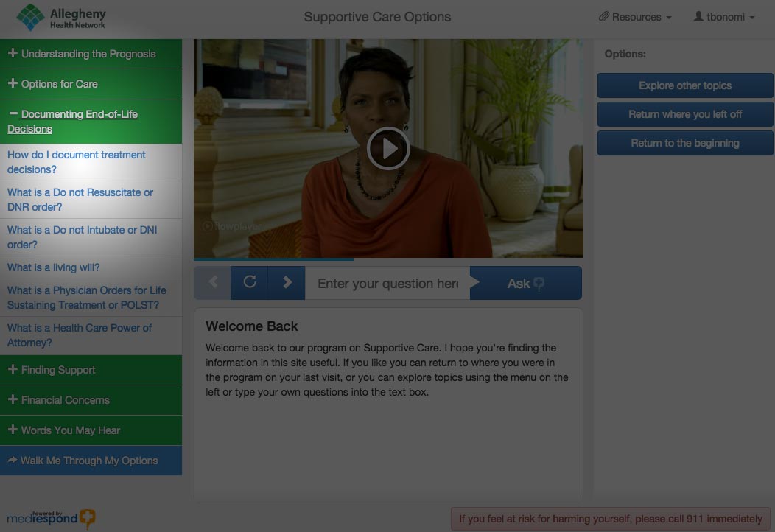Open 'What is a living will?' topic
Image resolution: width=775 pixels, height=532 pixels.
(54, 267)
